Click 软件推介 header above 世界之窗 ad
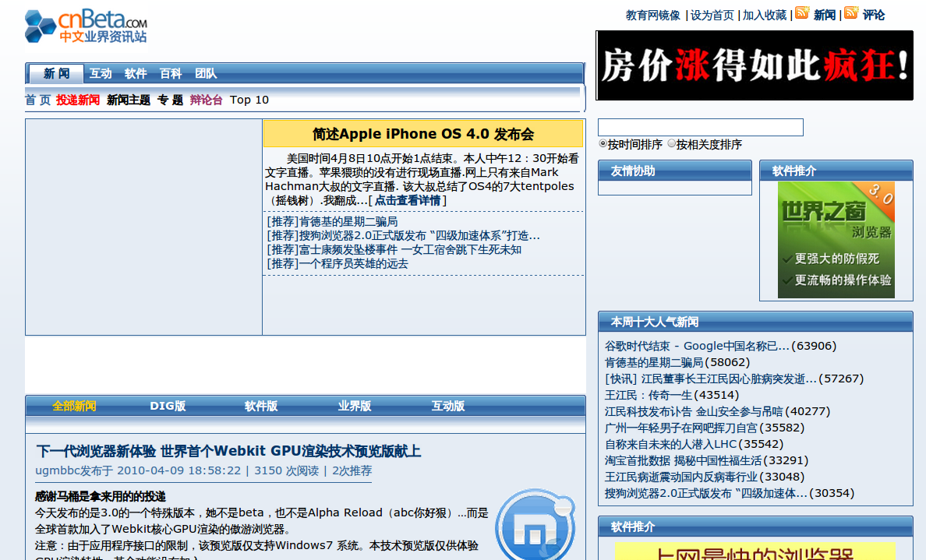This screenshot has height=560, width=926. pos(836,171)
